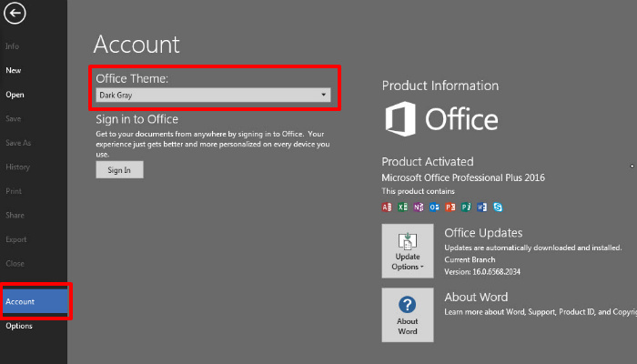This screenshot has width=637, height=364.
Task: Click the Outlook product icon
Action: [x=434, y=207]
